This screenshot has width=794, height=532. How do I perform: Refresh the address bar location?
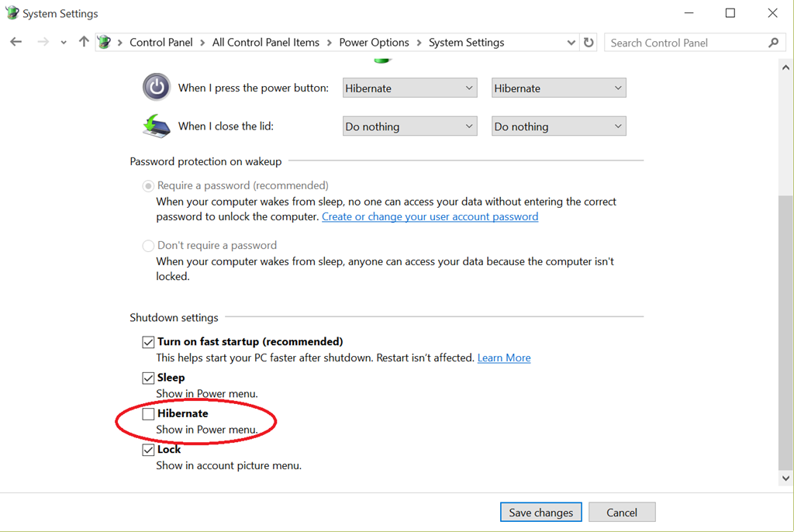pos(589,43)
